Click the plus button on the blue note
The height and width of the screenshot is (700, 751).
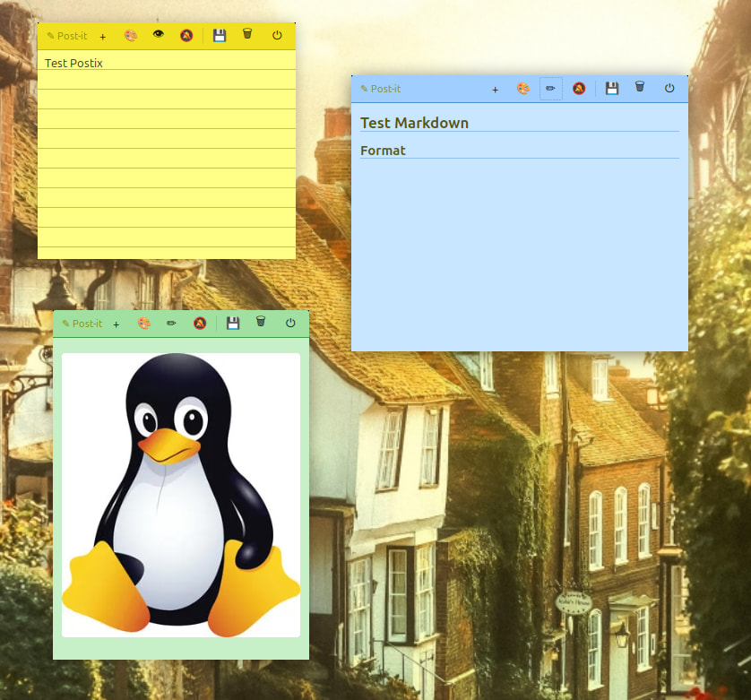(x=496, y=90)
